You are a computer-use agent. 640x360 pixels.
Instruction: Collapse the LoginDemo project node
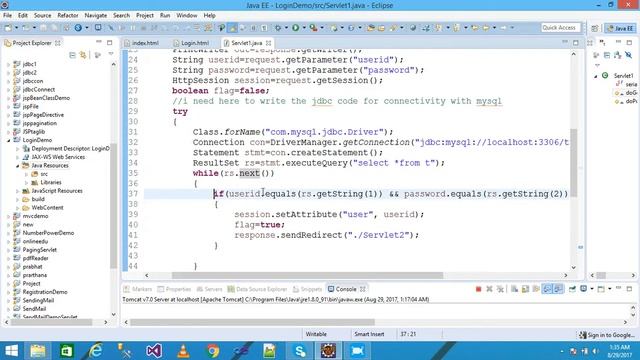(x=9, y=140)
